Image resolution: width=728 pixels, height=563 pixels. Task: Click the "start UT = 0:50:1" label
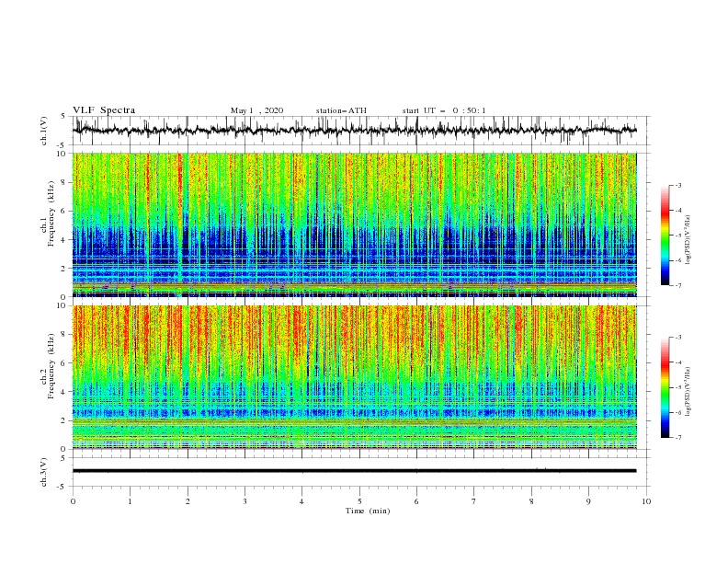pos(444,110)
